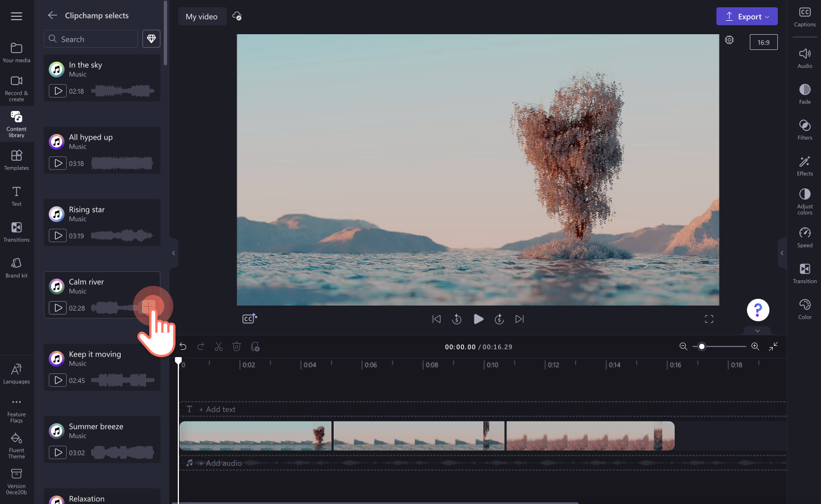Click premium diamond filter button
This screenshot has height=504, width=821.
point(151,39)
